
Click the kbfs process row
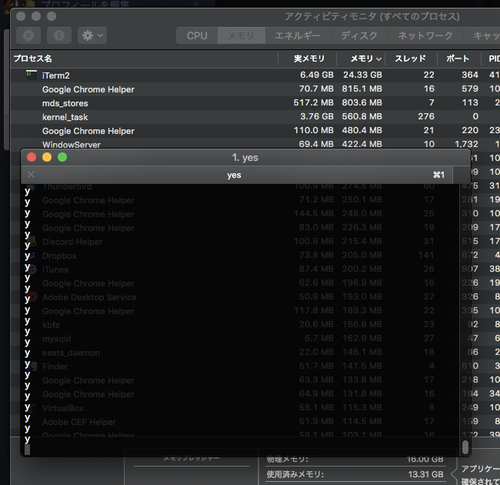pos(255,325)
